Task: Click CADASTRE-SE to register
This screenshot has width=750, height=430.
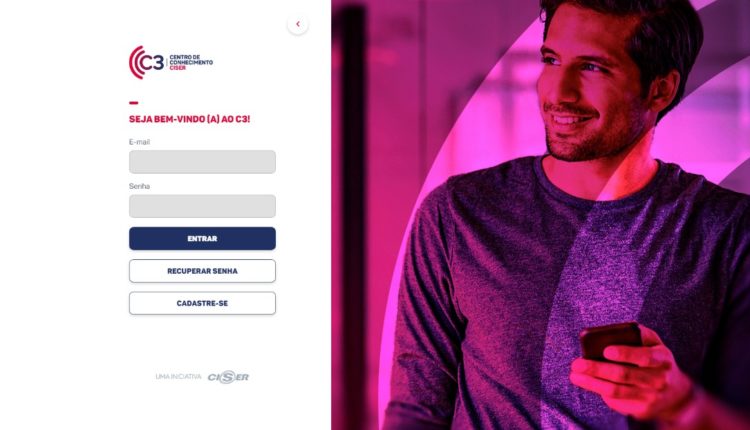Action: pyautogui.click(x=202, y=303)
